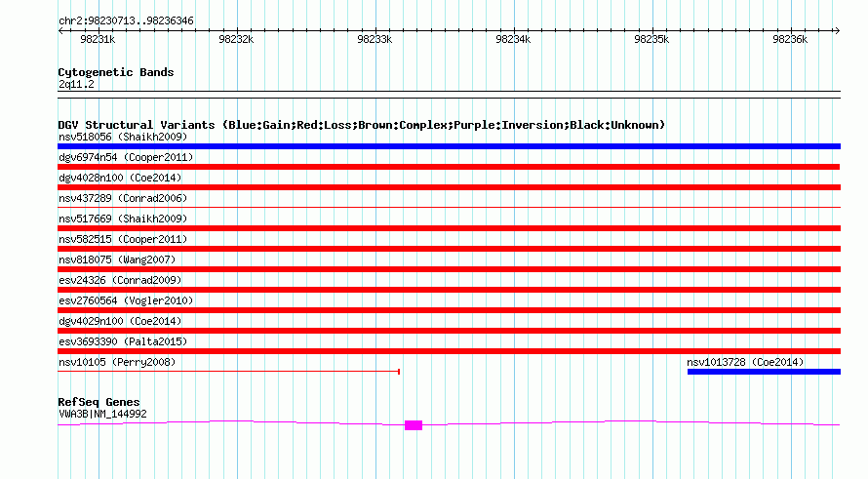Click the 98231k ruler tick label

coord(98,39)
